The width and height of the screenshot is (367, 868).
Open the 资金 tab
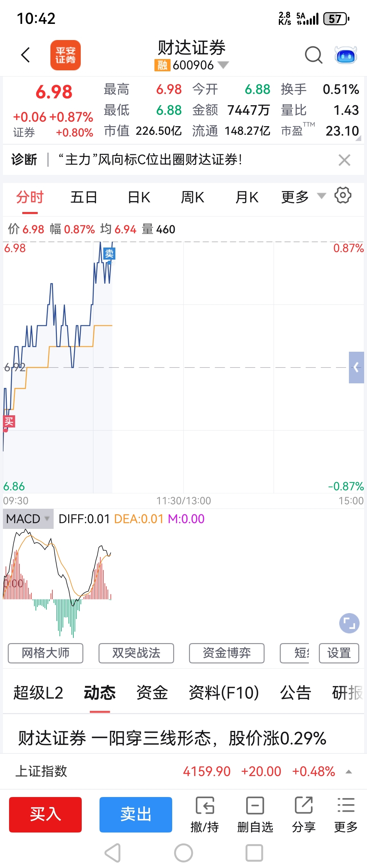pos(152,693)
